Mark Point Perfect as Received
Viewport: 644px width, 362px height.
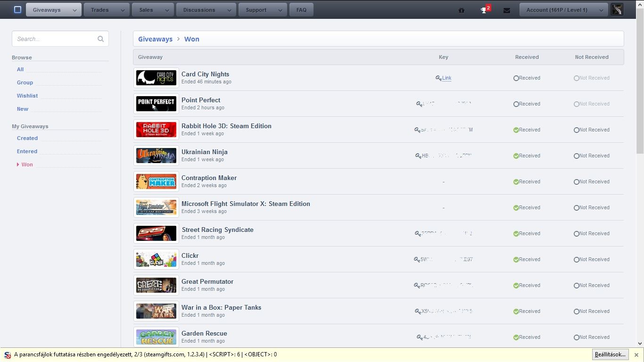[527, 104]
